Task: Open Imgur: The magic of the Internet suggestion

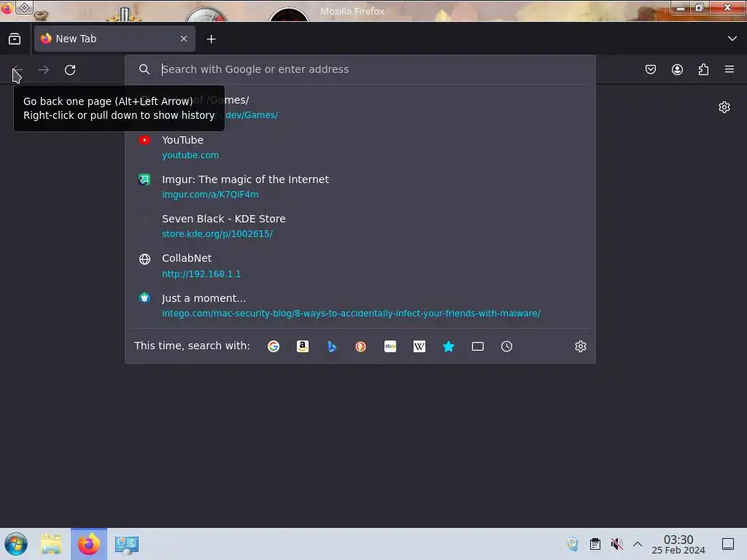Action: (360, 187)
